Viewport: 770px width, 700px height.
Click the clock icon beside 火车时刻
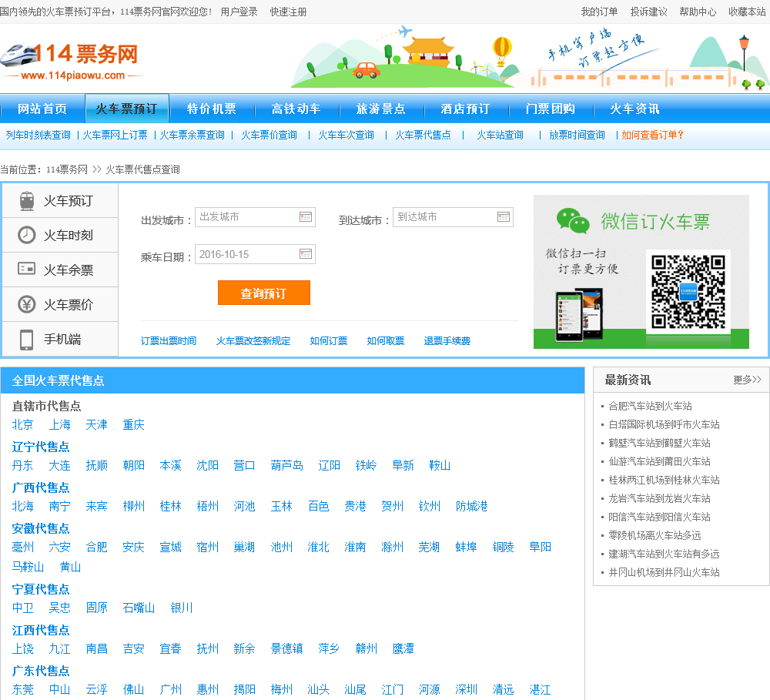click(26, 236)
